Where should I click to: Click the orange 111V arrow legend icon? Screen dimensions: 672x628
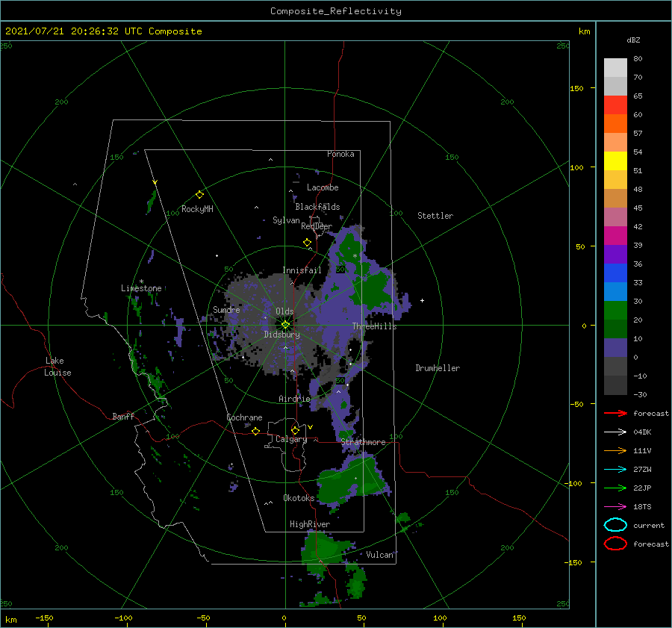click(x=615, y=450)
